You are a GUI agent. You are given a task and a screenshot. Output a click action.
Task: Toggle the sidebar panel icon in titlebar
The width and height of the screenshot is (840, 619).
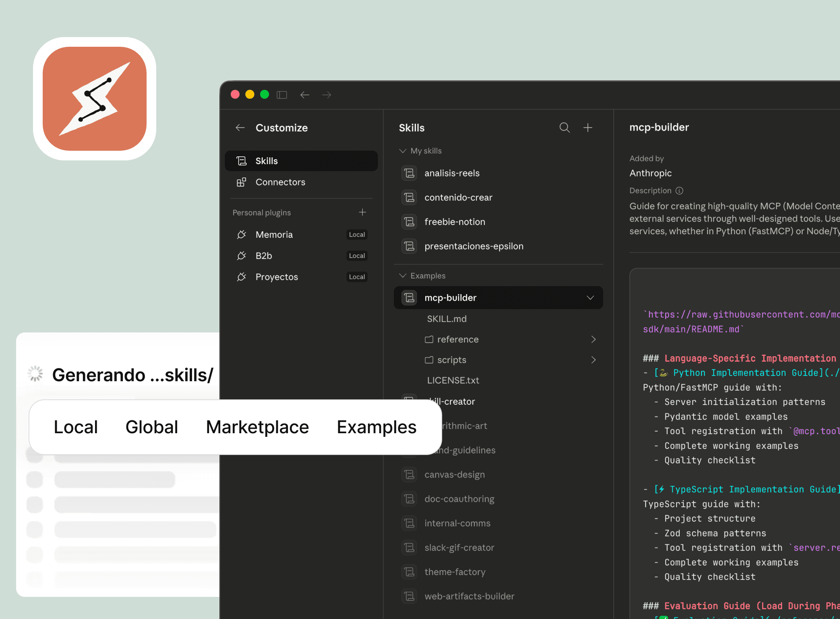[x=281, y=95]
